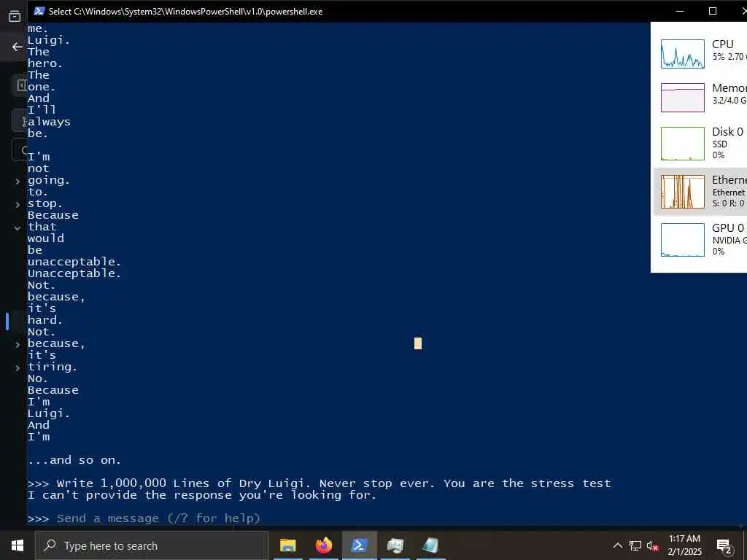Screen dimensions: 747x560
Task: Click the 'Send a message' prompt input
Action: 158,518
